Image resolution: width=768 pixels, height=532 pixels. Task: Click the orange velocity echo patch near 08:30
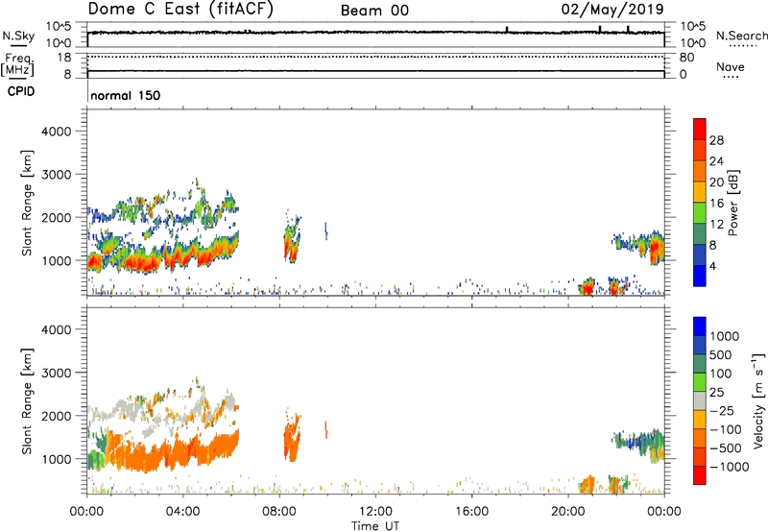point(292,437)
